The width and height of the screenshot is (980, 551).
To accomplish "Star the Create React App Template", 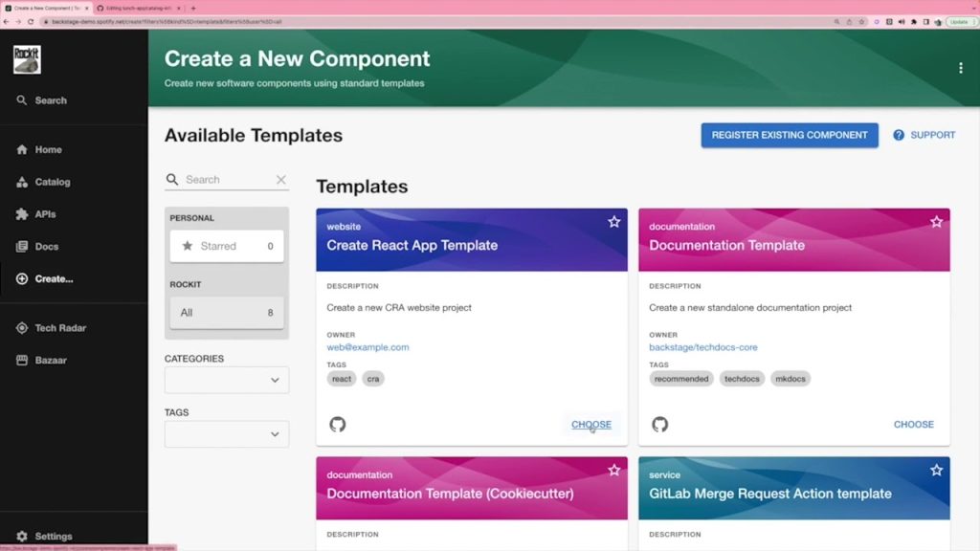I will pos(613,222).
